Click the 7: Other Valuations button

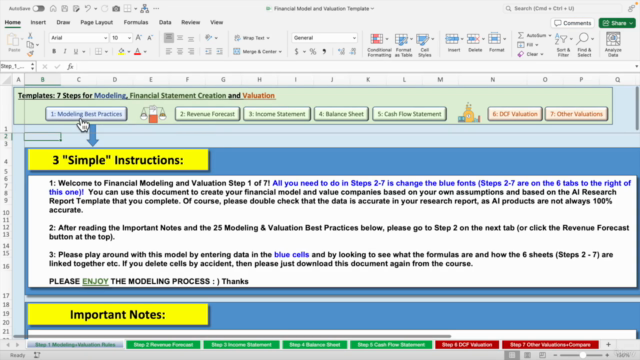[576, 114]
